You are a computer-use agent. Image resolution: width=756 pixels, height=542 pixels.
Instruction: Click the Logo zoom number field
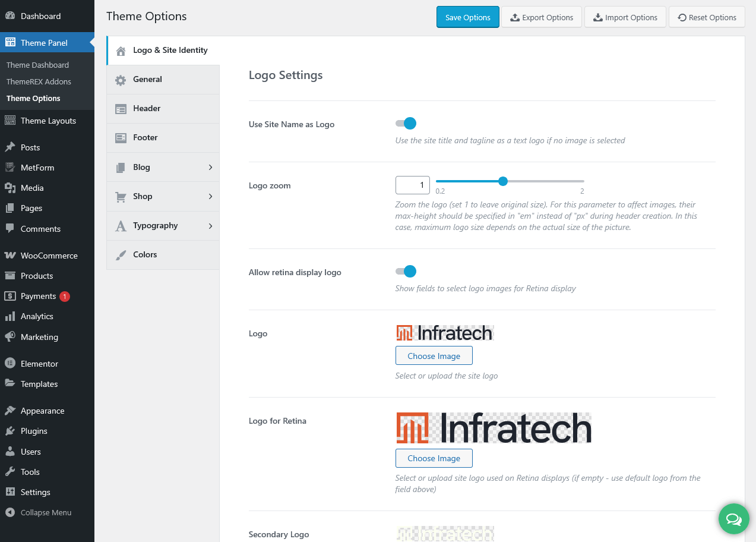412,185
